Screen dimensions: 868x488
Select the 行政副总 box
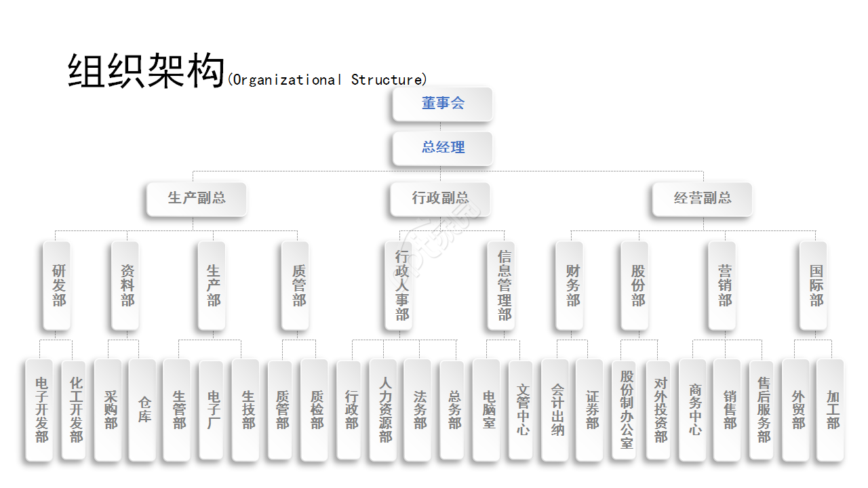coord(440,199)
